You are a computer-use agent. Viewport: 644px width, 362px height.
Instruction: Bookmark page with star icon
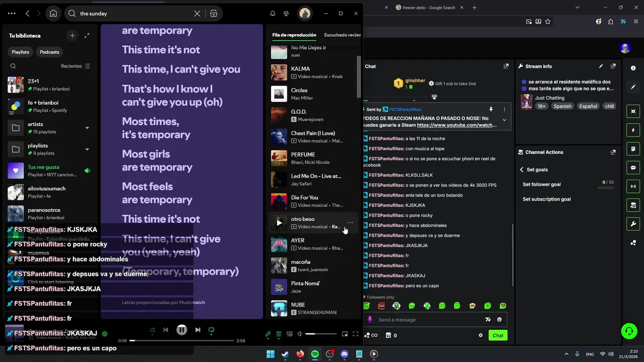coord(548,22)
